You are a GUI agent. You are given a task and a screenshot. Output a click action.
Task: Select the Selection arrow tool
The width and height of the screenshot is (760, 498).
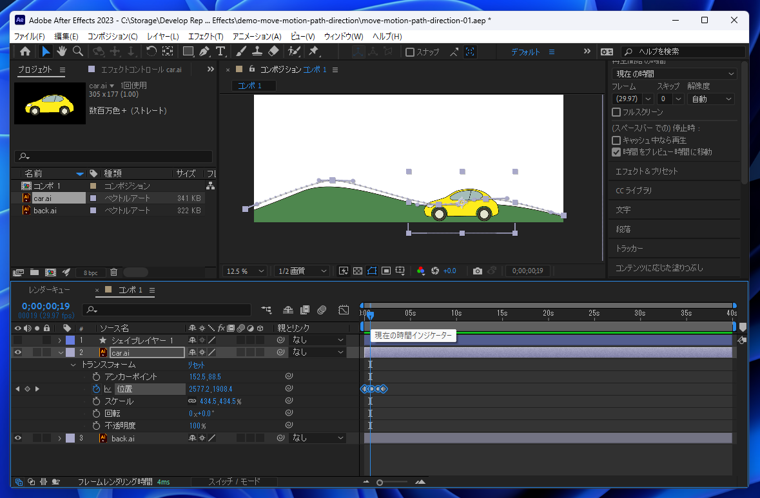pos(45,51)
